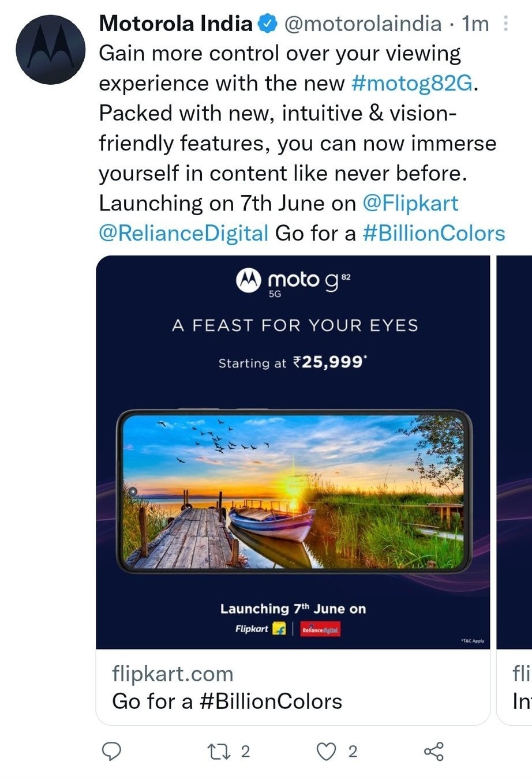Screen dimensions: 532x777
Task: Open the @RelianceDigital mention link
Action: (x=183, y=234)
